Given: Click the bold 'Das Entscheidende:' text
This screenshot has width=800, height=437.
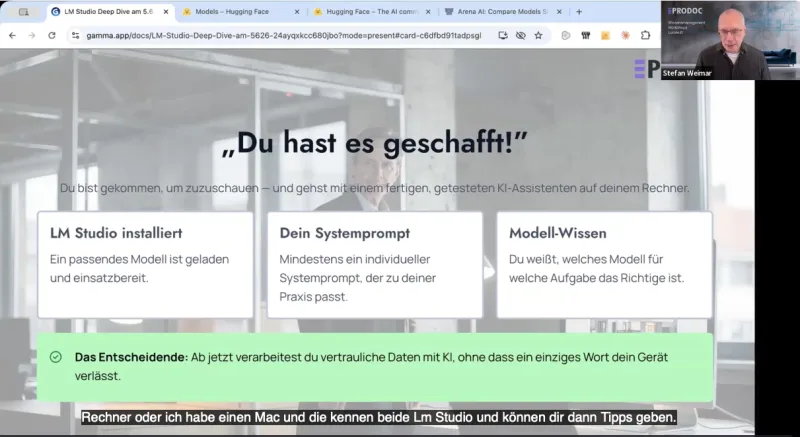Looking at the screenshot, I should tap(131, 357).
